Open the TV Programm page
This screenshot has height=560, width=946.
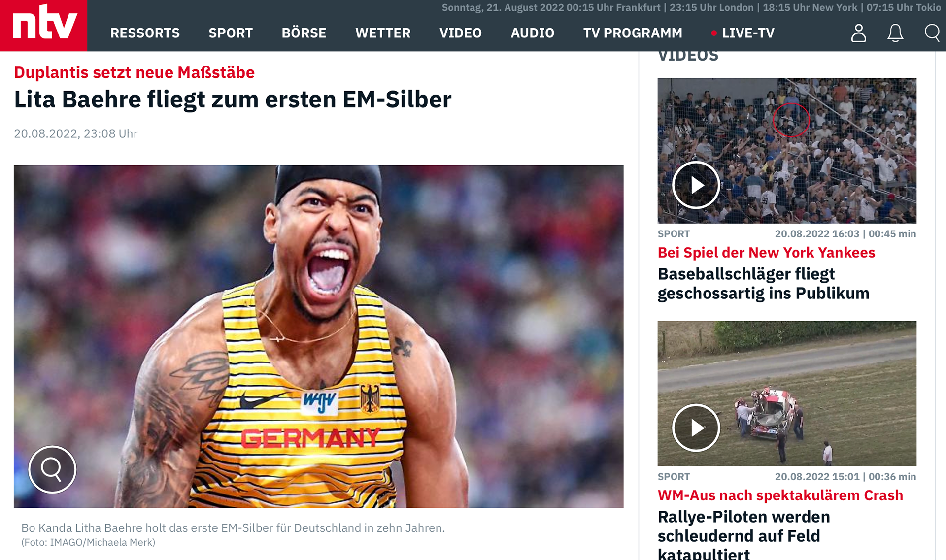pos(633,33)
